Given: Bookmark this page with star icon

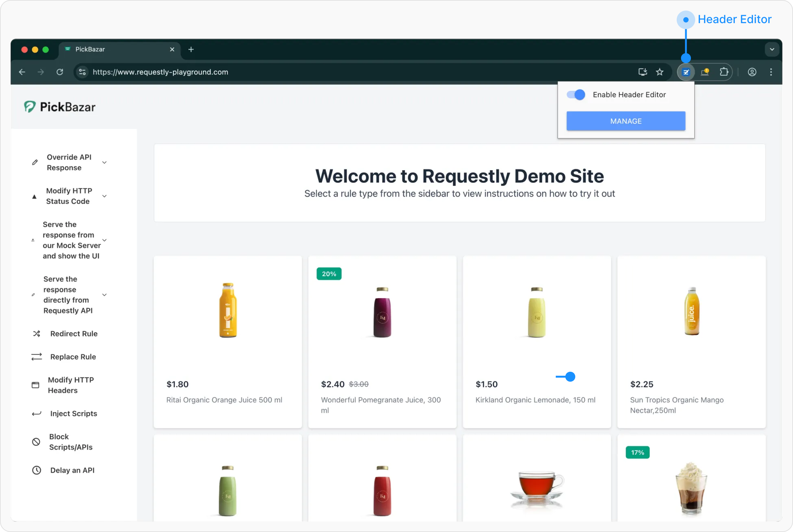Looking at the screenshot, I should [x=660, y=72].
